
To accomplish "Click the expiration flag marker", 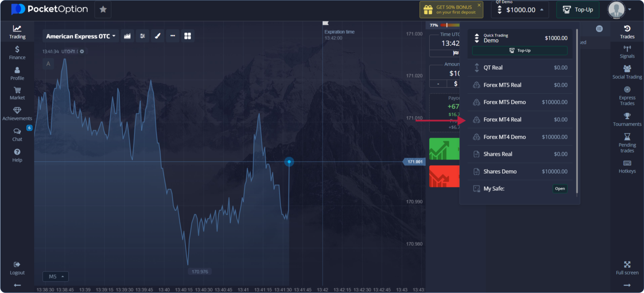I will click(x=325, y=23).
